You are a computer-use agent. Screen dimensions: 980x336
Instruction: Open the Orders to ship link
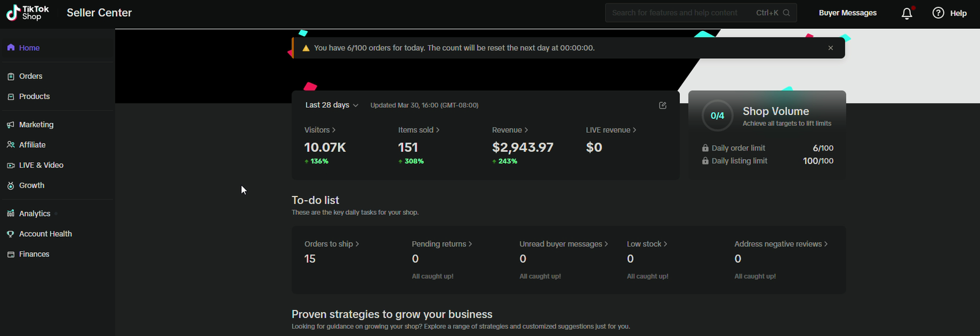pyautogui.click(x=331, y=244)
